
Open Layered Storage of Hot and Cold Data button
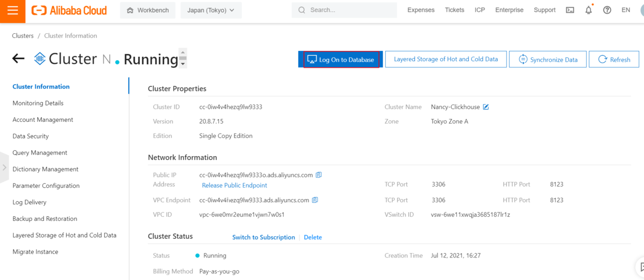(446, 59)
